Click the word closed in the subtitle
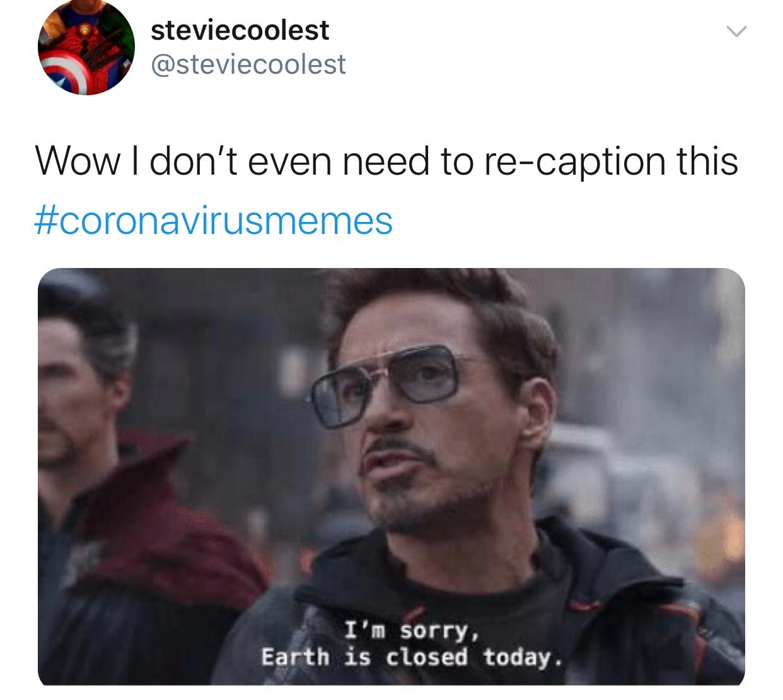The image size is (783, 700). pyautogui.click(x=427, y=657)
